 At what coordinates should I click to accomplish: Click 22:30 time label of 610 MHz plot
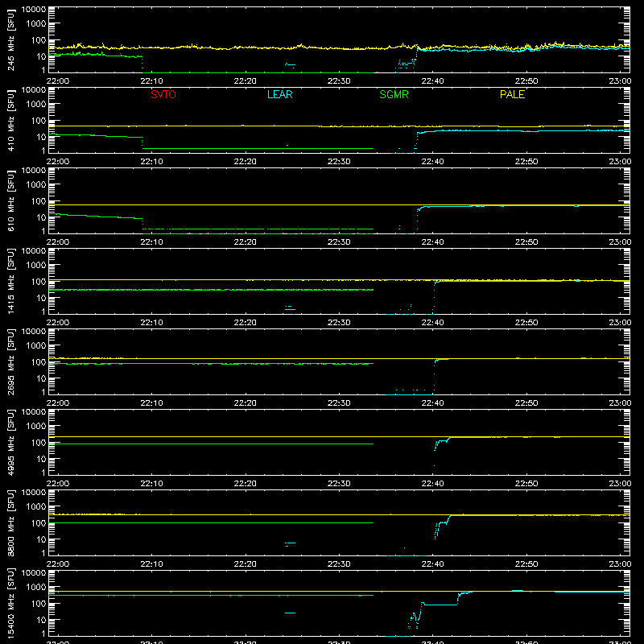[x=339, y=242]
